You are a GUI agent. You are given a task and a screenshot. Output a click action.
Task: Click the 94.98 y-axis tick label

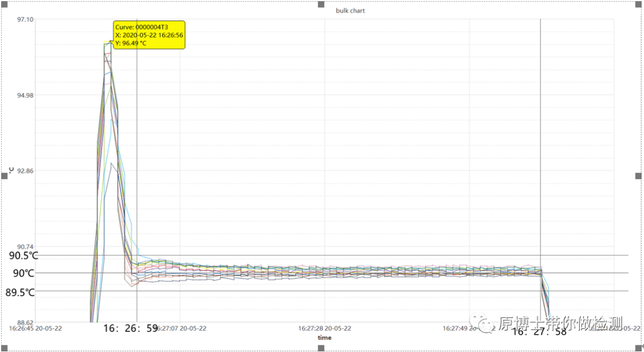[26, 95]
